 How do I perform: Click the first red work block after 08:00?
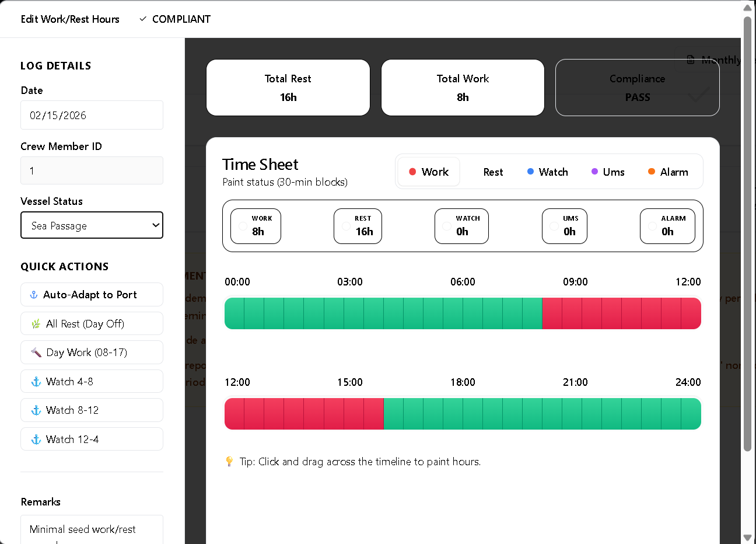pyautogui.click(x=552, y=313)
